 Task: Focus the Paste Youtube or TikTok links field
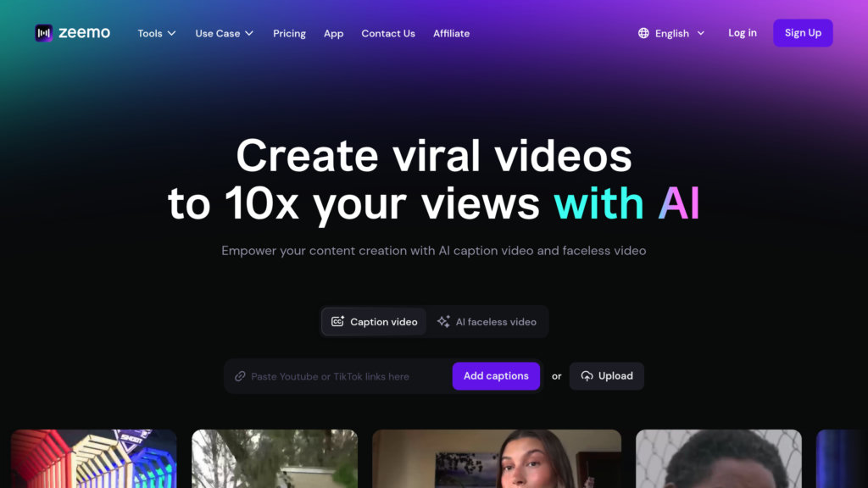coord(341,376)
